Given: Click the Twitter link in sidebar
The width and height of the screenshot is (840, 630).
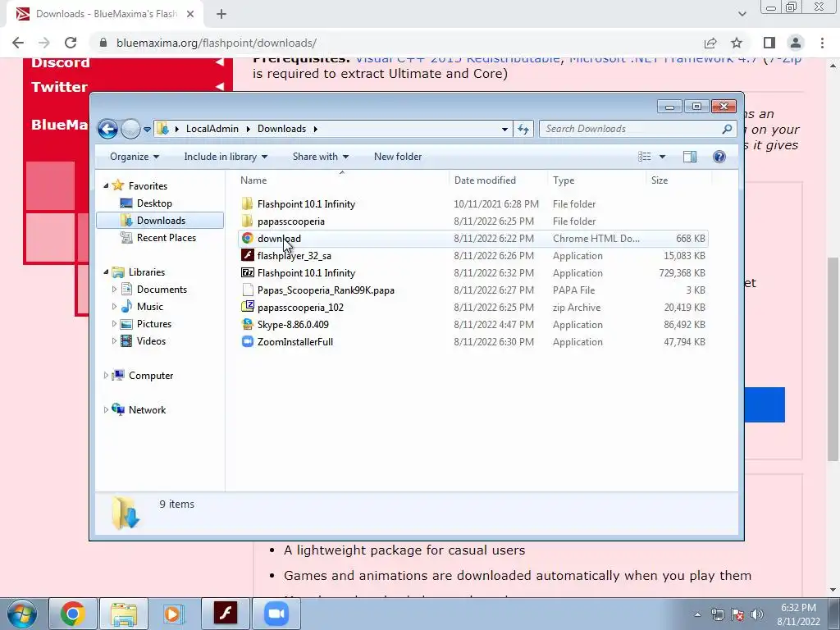Looking at the screenshot, I should coord(59,87).
